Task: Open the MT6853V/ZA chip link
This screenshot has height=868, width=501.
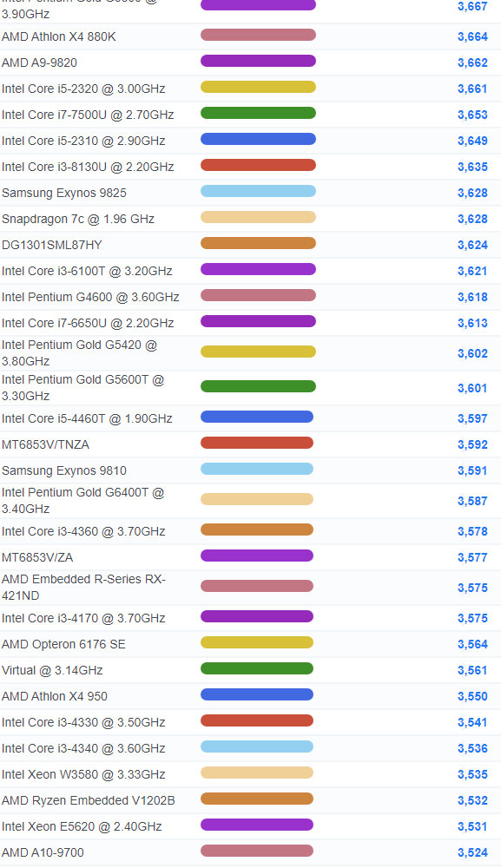Action: tap(37, 557)
